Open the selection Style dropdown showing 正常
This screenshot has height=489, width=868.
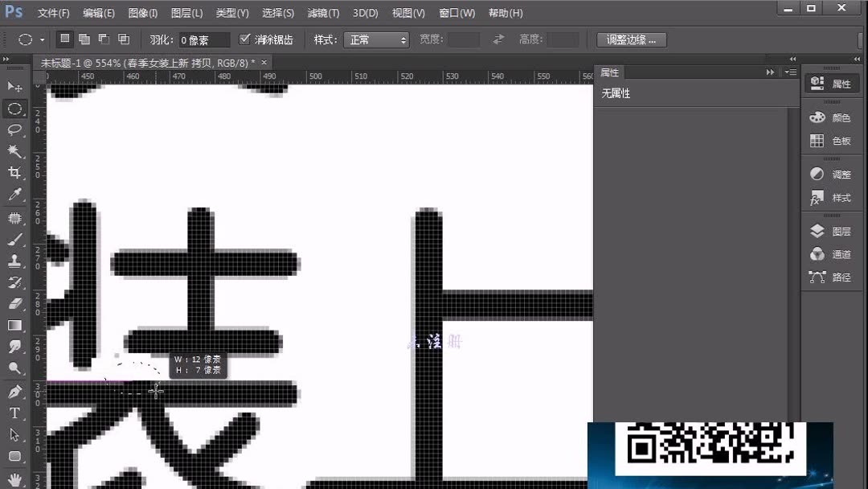pos(375,39)
